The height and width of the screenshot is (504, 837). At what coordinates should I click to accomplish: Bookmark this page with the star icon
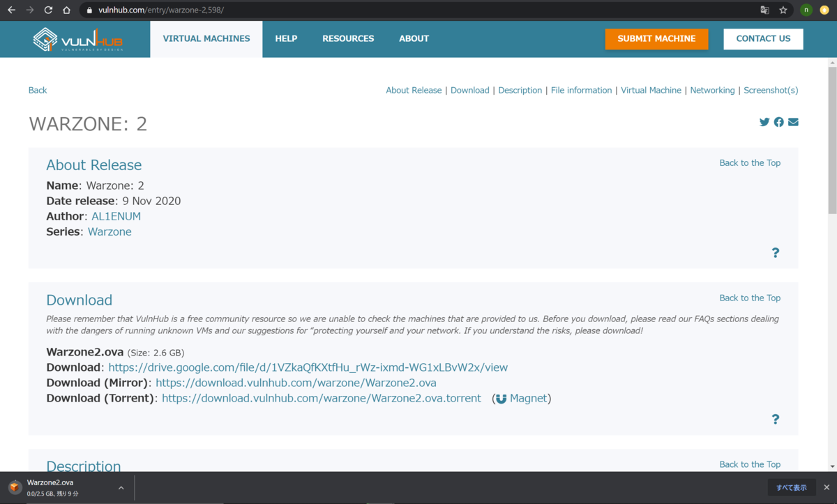point(783,10)
